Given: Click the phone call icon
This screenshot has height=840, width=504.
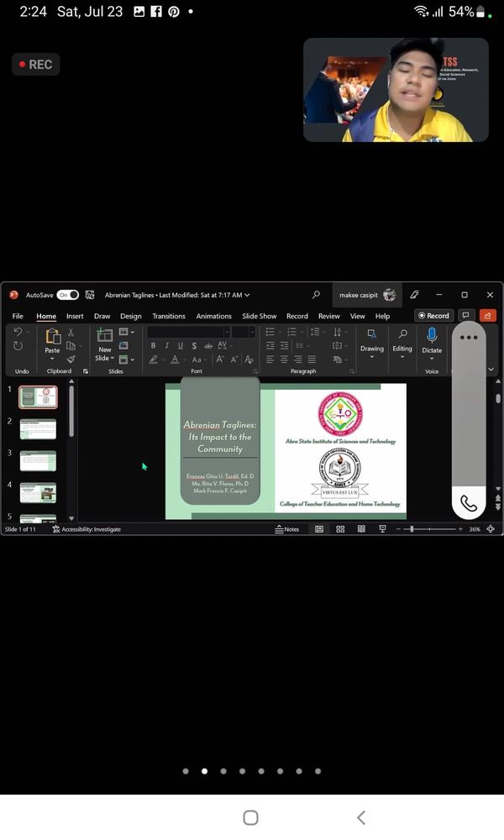Looking at the screenshot, I should coord(468,504).
